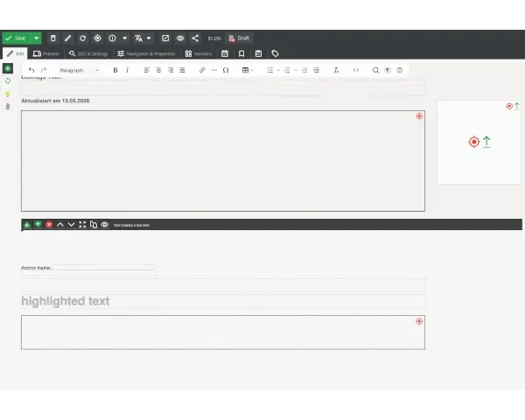Open the SEO & Settings tab

click(88, 53)
